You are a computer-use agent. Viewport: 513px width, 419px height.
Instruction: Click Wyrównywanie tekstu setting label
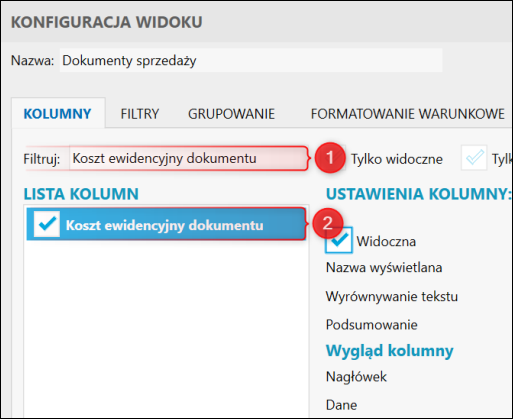pos(392,296)
